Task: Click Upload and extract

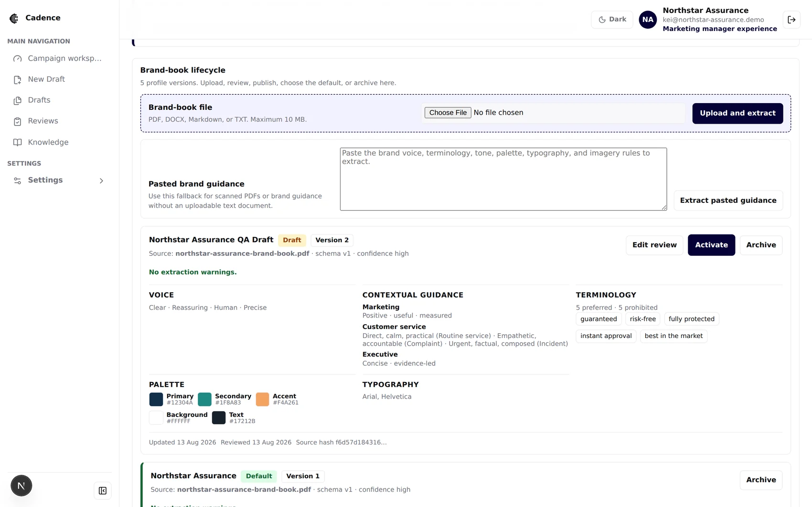Action: coord(737,114)
